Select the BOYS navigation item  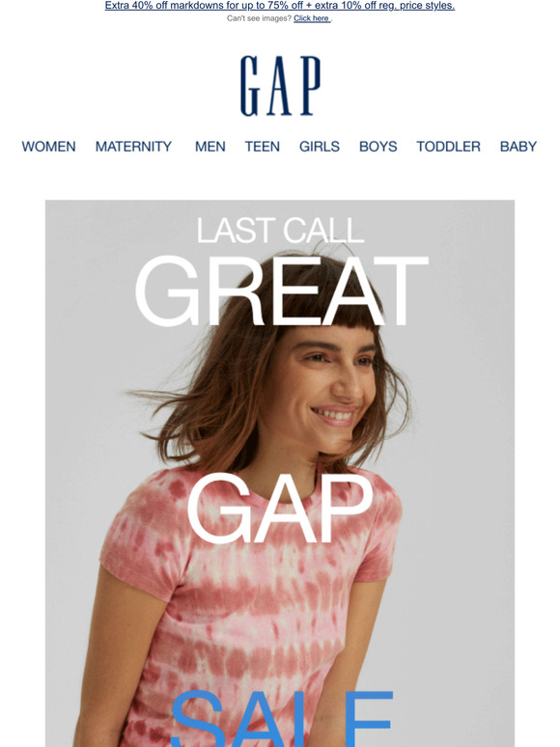pos(378,147)
